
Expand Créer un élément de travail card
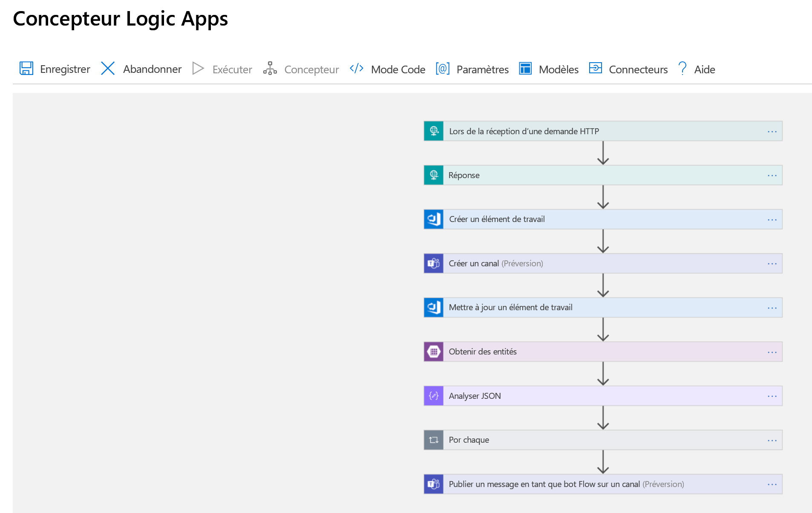[x=603, y=219]
